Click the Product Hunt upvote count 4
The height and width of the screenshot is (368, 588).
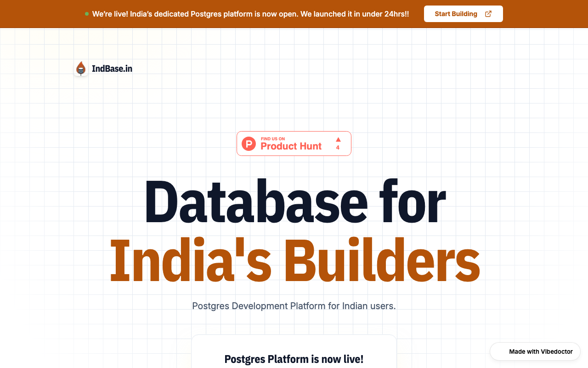(x=338, y=148)
